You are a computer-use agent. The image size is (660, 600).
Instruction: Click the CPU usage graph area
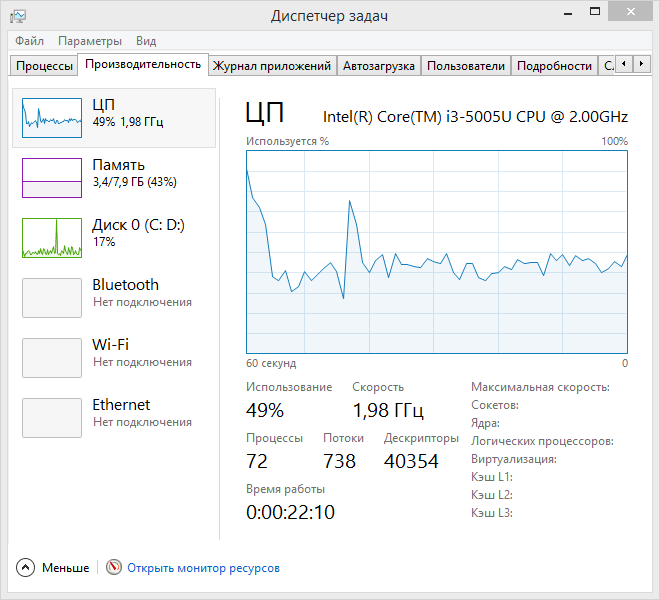(437, 252)
